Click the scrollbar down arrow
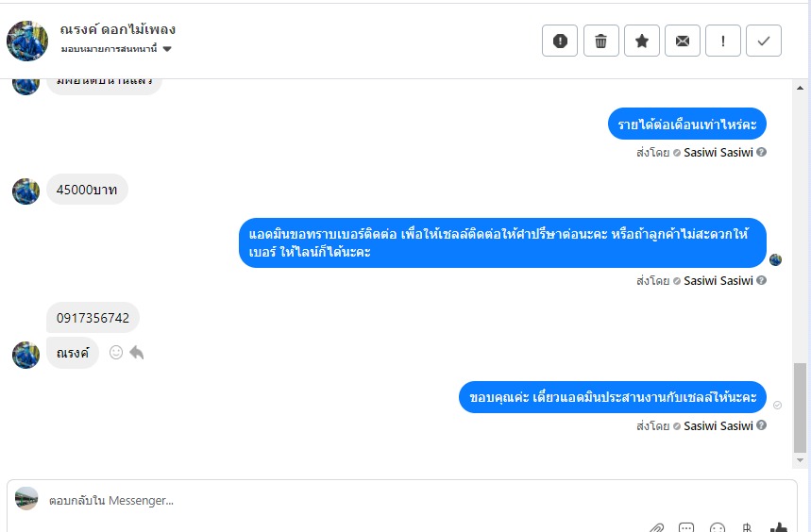The height and width of the screenshot is (532, 811). (800, 459)
